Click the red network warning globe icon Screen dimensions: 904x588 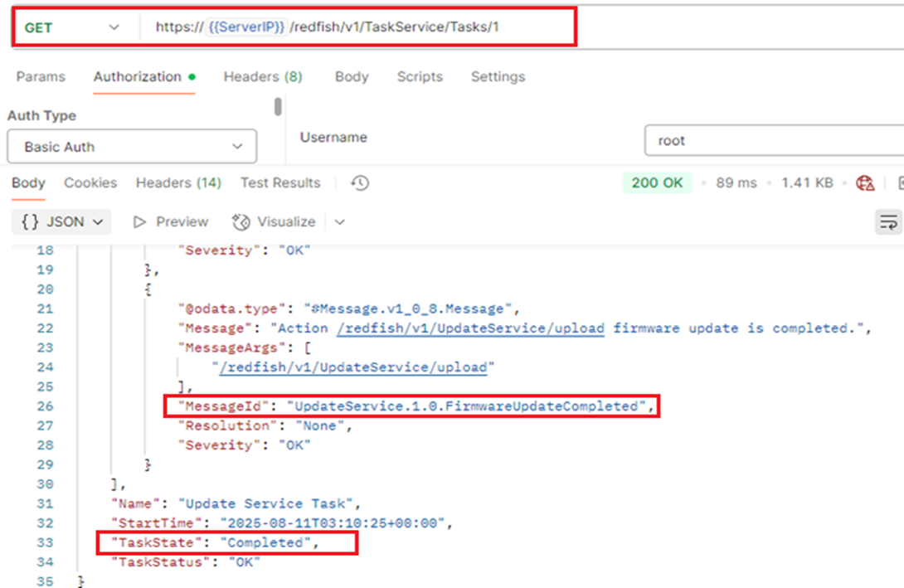coord(866,183)
